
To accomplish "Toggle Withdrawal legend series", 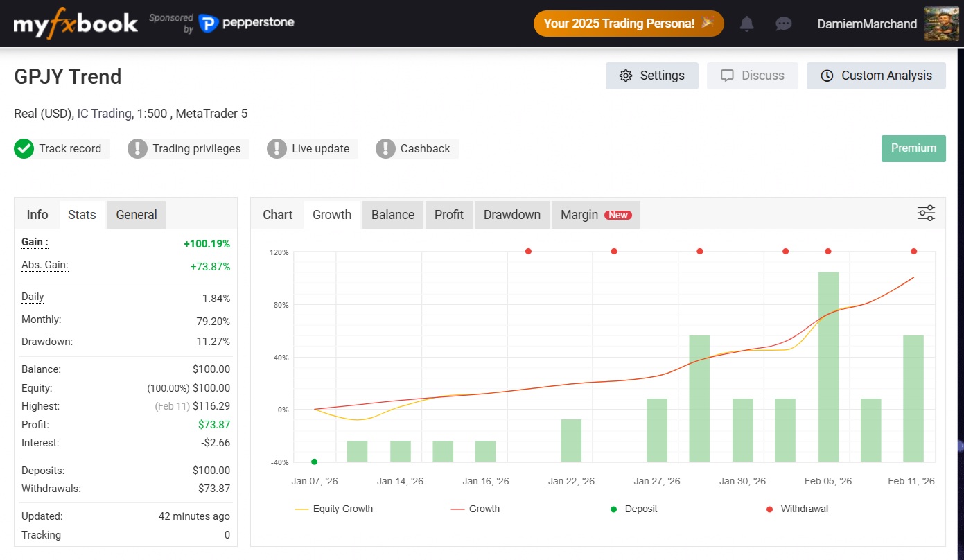I will point(797,509).
